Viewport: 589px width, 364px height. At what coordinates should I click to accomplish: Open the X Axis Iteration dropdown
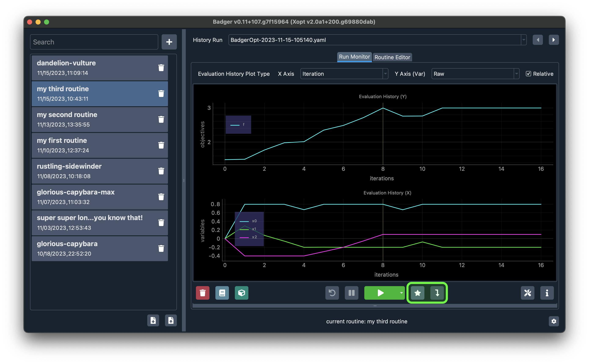(344, 74)
